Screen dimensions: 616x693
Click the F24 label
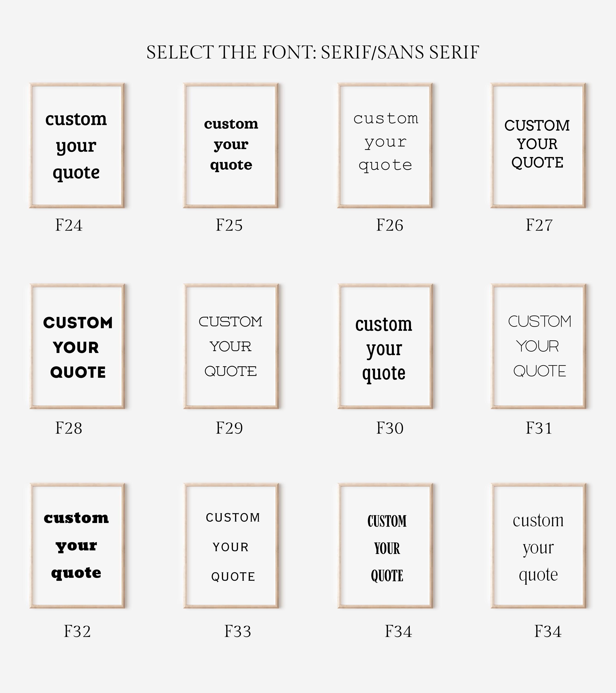tap(69, 225)
